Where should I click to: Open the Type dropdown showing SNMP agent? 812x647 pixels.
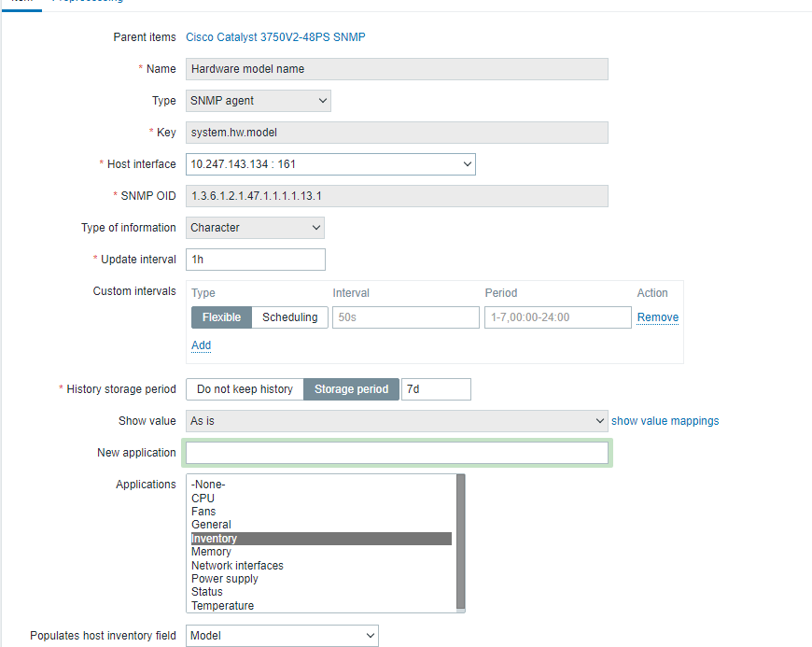coord(258,101)
